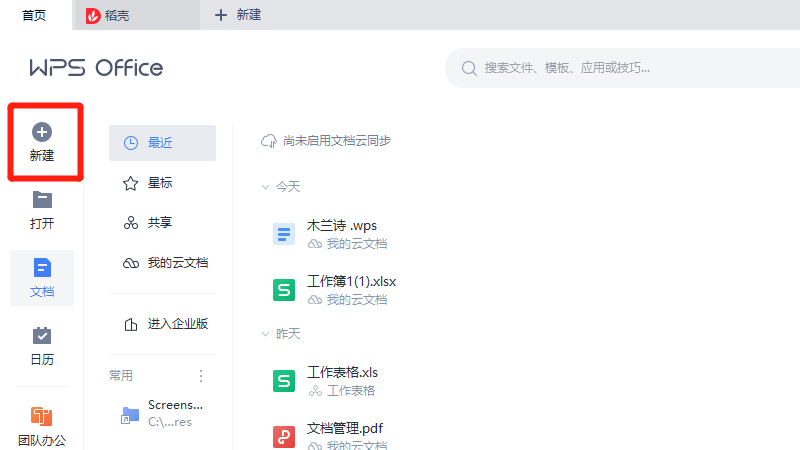
Task: Click the 新建 plus icon in sidebar
Action: pos(42,132)
